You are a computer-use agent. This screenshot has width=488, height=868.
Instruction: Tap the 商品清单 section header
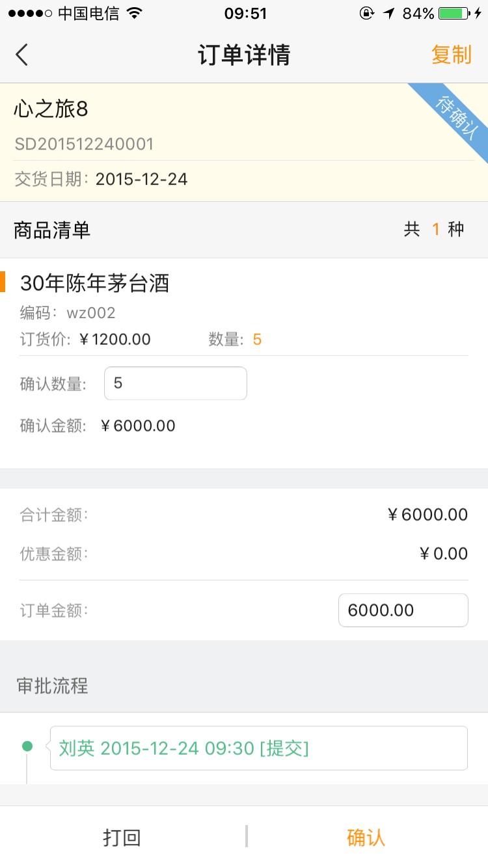pos(52,230)
